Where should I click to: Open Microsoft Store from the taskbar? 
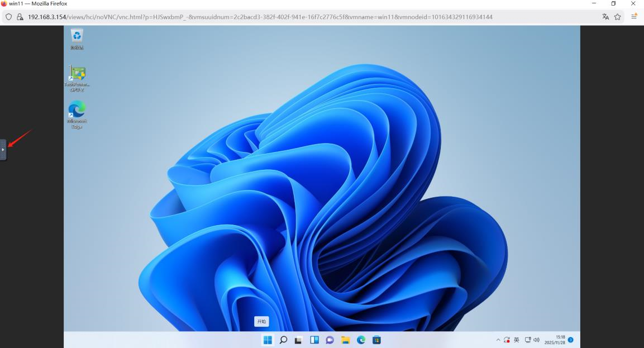(x=376, y=340)
